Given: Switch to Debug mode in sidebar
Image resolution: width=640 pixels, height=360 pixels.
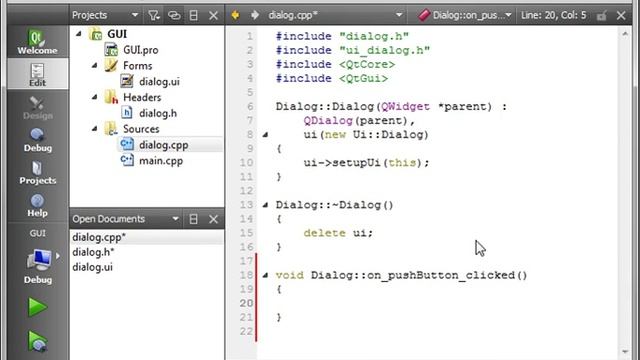Looking at the screenshot, I should tap(38, 140).
